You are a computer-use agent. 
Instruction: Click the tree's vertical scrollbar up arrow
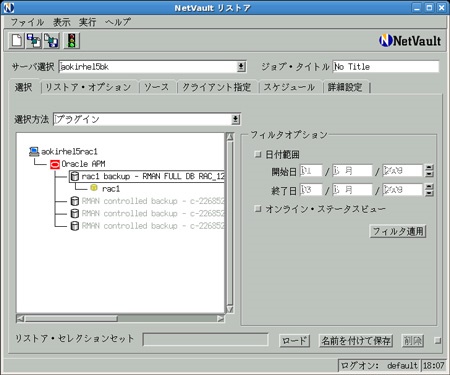click(x=230, y=136)
